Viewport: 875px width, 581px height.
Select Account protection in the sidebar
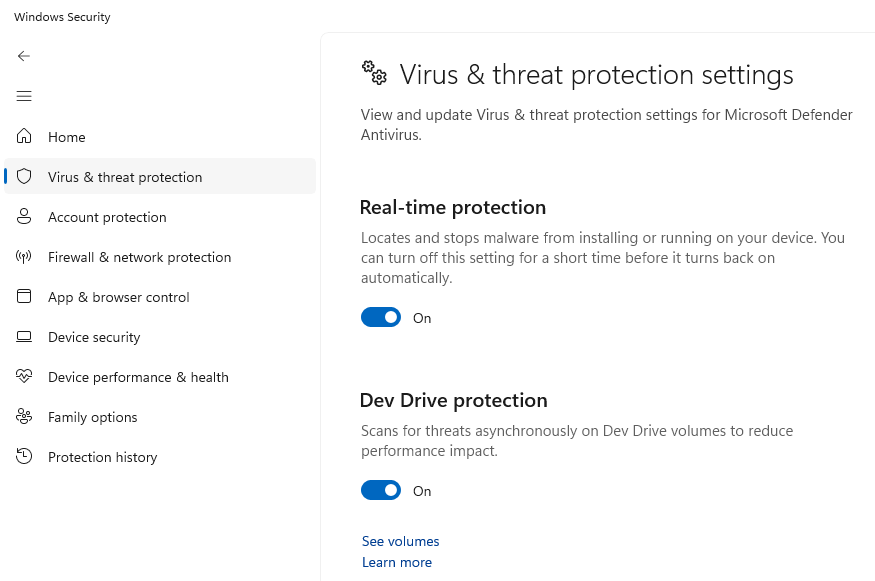pos(107,217)
